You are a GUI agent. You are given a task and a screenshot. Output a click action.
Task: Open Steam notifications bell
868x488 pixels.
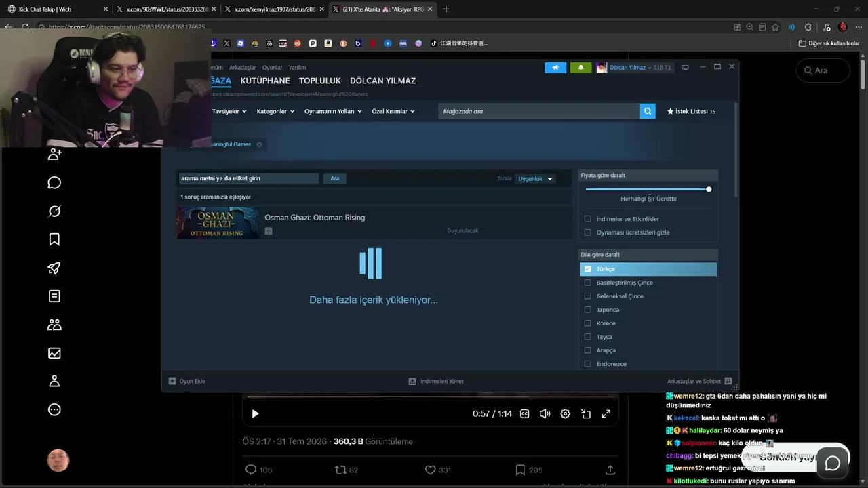coord(580,68)
